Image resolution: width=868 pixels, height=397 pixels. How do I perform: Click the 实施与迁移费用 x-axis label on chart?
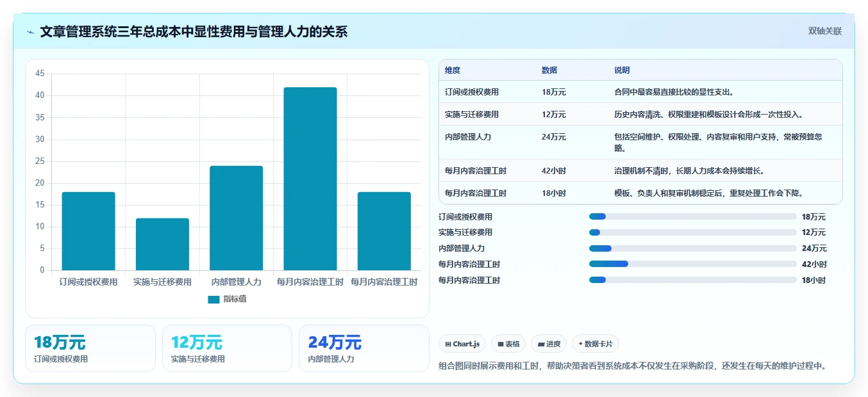pyautogui.click(x=162, y=282)
